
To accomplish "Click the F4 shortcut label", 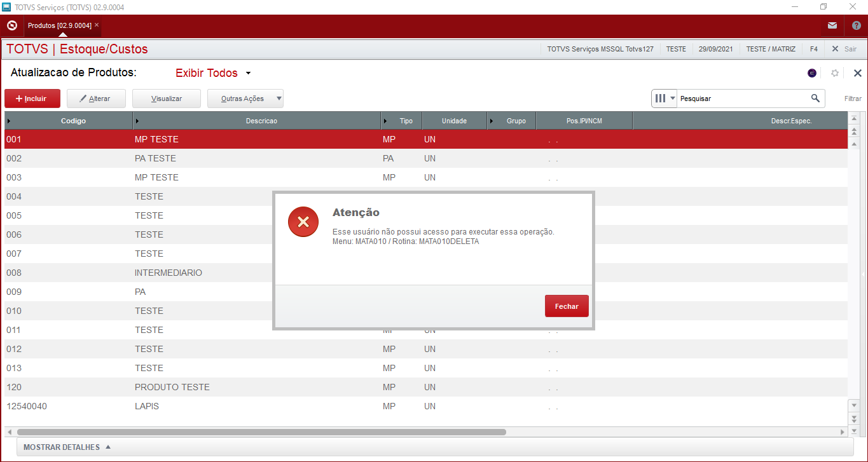I will pos(814,49).
